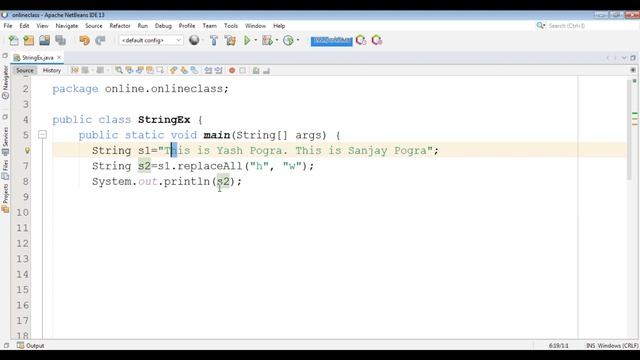This screenshot has height=360, width=640.
Task: Click the Clean and Build icon
Action: 230,40
